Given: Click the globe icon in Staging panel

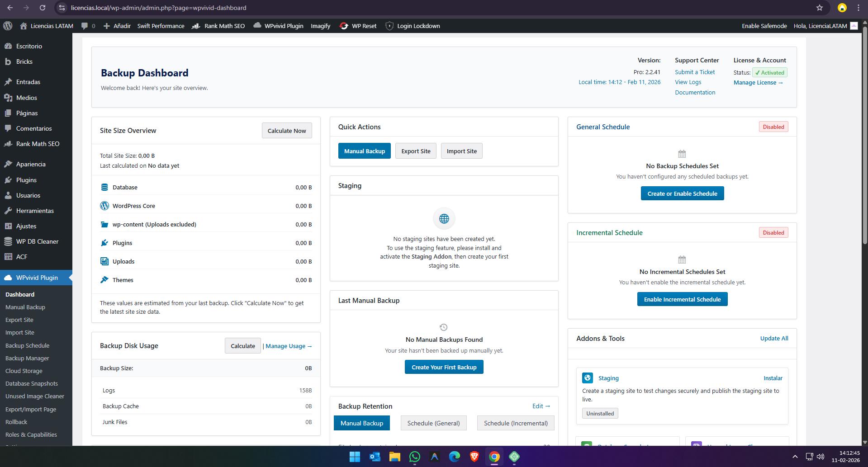Looking at the screenshot, I should (x=444, y=219).
